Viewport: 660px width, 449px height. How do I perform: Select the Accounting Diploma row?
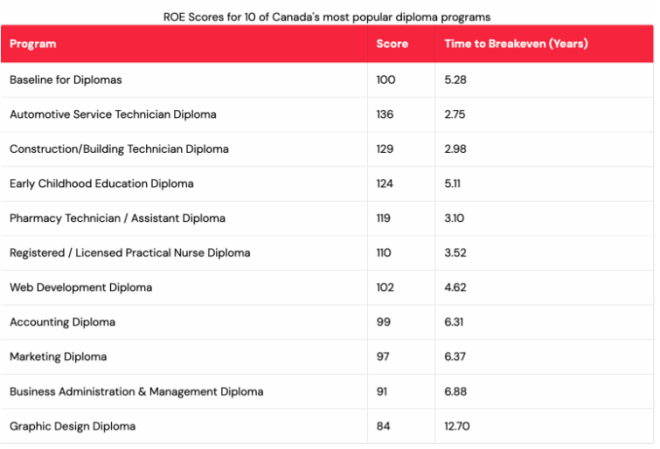pyautogui.click(x=327, y=322)
